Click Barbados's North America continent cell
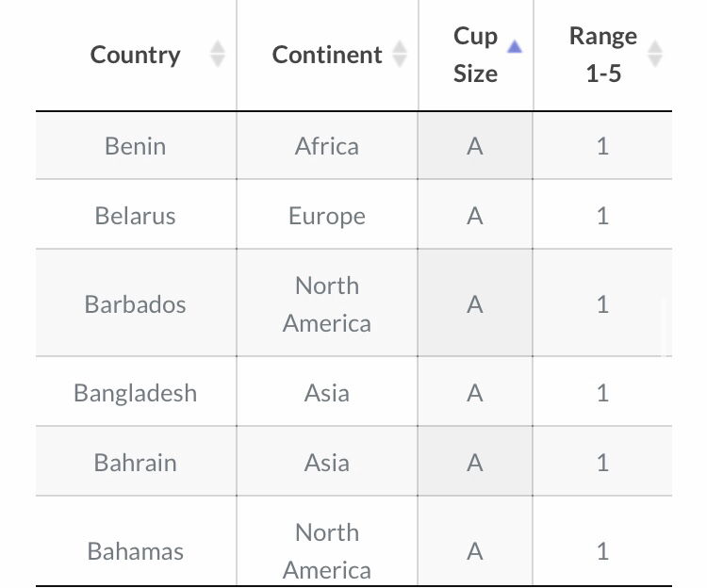The image size is (707, 588). [x=327, y=302]
